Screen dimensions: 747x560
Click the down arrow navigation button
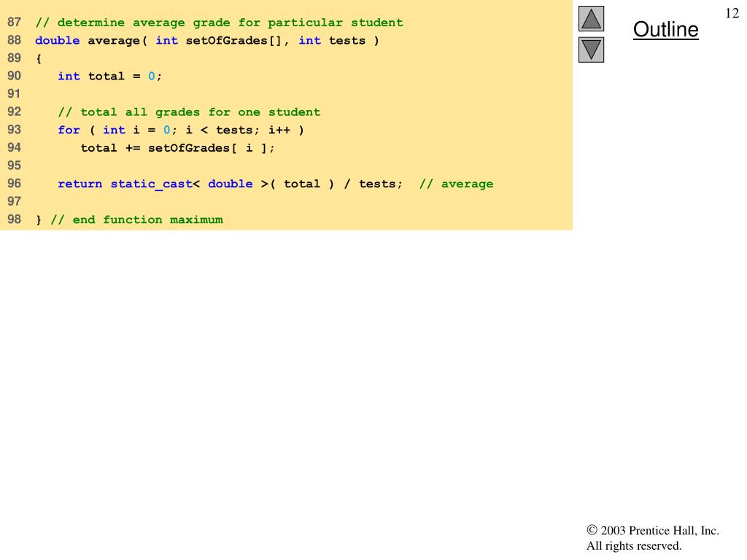(x=591, y=50)
